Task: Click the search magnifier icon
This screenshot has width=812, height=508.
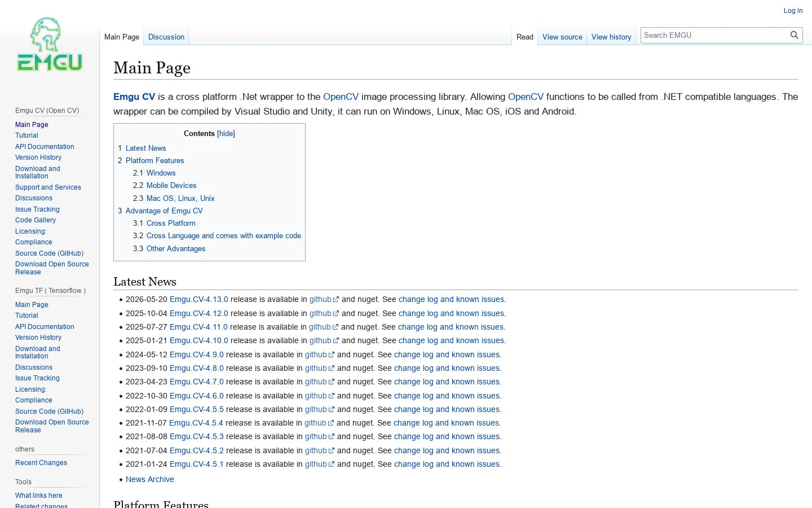Action: [795, 35]
